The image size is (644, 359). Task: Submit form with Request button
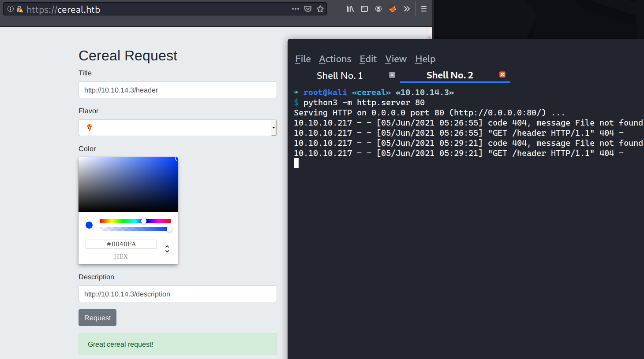point(97,318)
